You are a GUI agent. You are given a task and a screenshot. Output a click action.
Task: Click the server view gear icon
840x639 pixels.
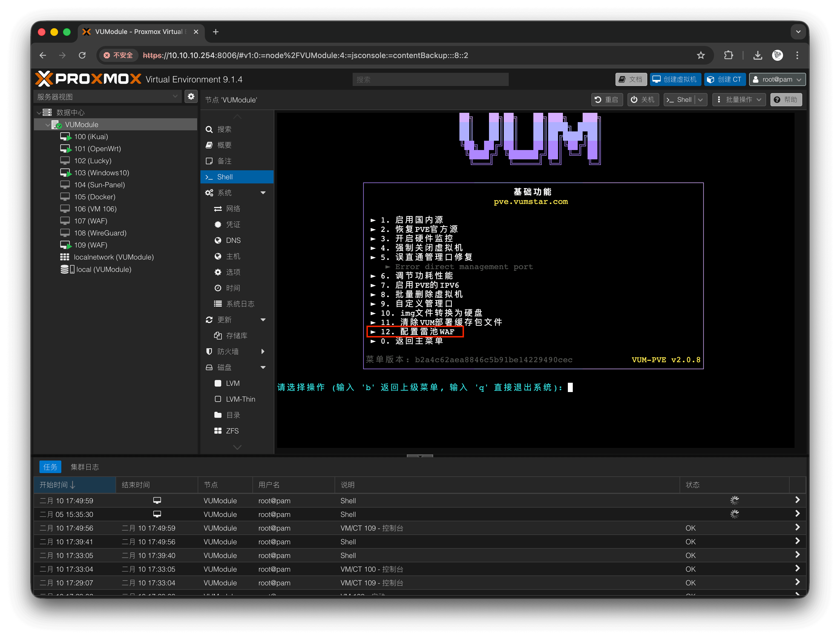click(x=191, y=96)
